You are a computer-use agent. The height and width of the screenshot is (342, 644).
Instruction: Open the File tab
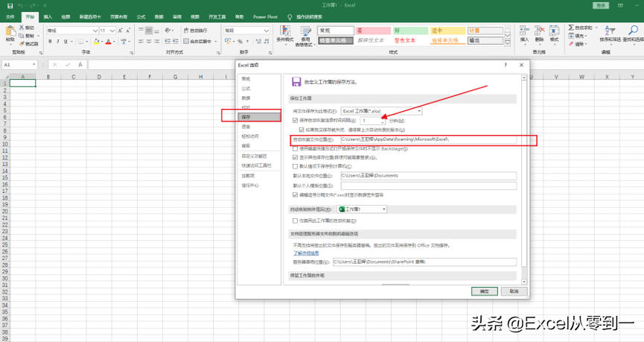(x=10, y=17)
